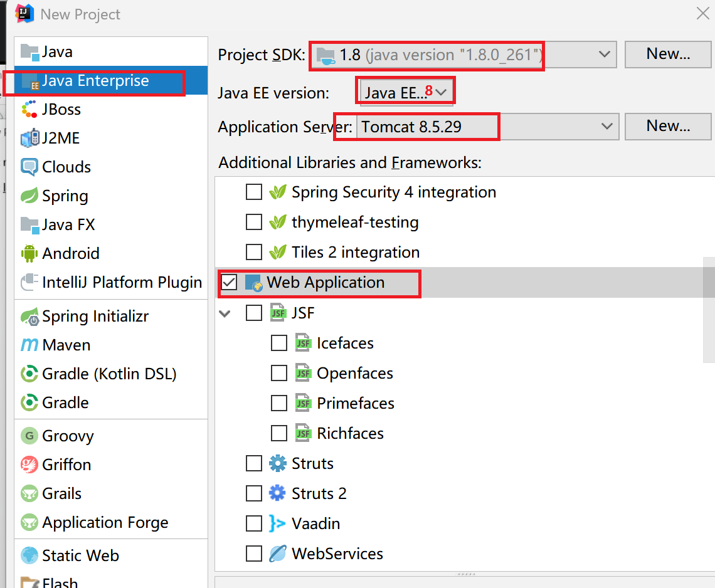Check the WebServices checkbox
Image resolution: width=715 pixels, height=588 pixels.
pos(254,554)
